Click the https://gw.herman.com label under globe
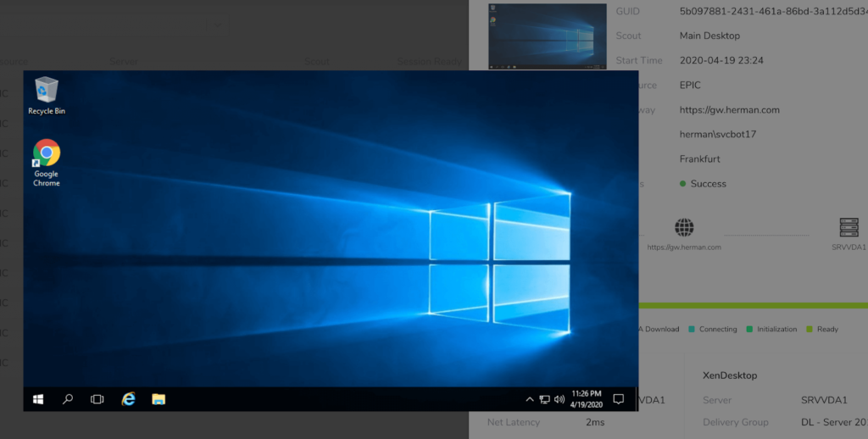 (x=684, y=247)
